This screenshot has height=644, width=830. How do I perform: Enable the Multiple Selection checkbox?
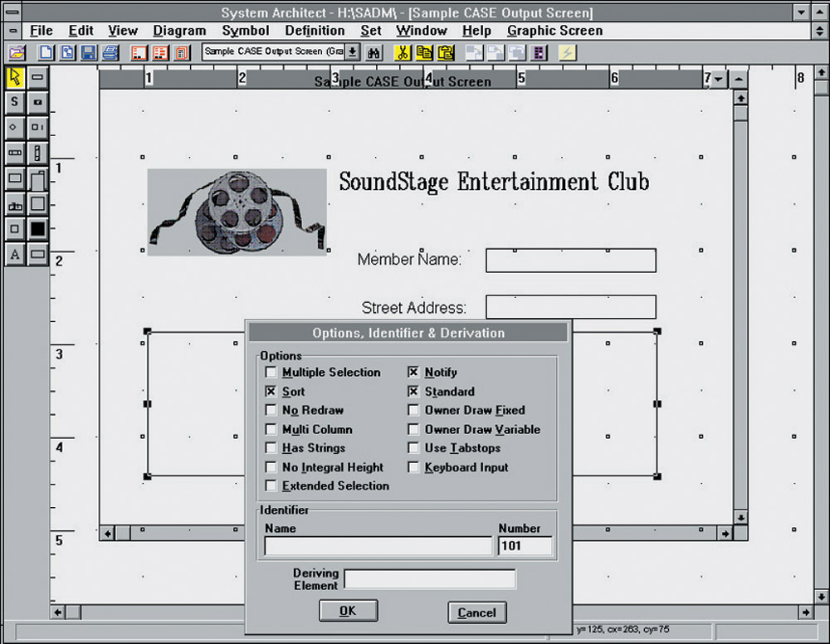click(x=271, y=373)
